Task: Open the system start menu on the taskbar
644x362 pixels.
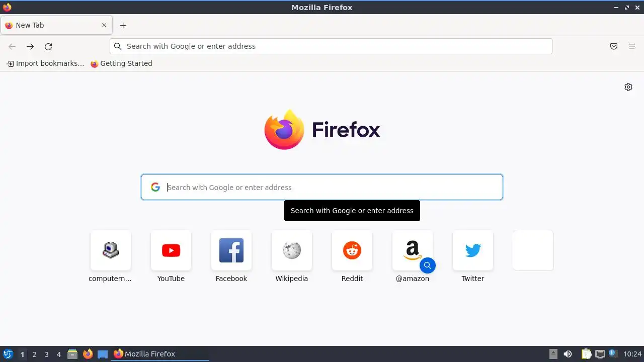Action: pyautogui.click(x=8, y=354)
